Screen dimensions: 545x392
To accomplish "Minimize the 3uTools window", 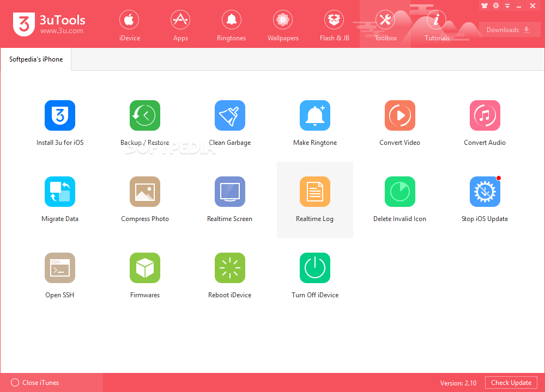I will 519,6.
